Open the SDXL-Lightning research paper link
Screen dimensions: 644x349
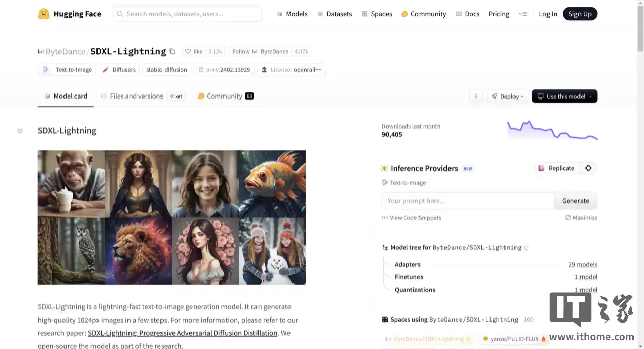tap(182, 333)
